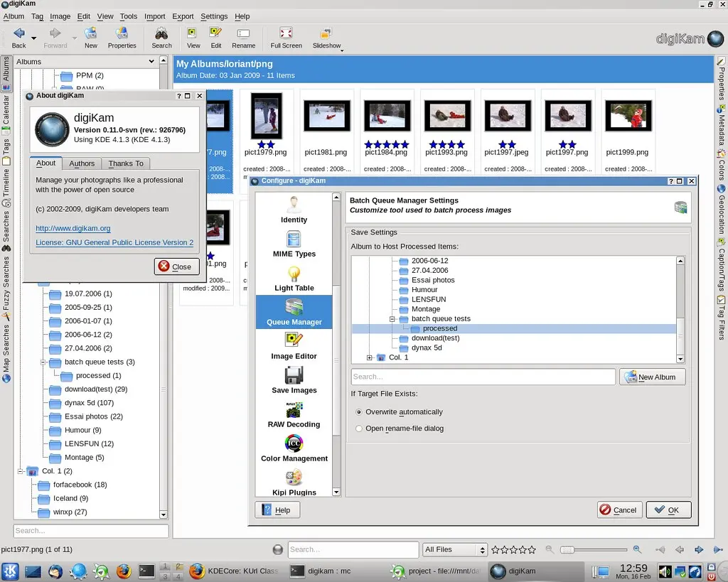Viewport: 728px width, 582px height.
Task: Open Light Table settings page
Action: [x=294, y=279]
